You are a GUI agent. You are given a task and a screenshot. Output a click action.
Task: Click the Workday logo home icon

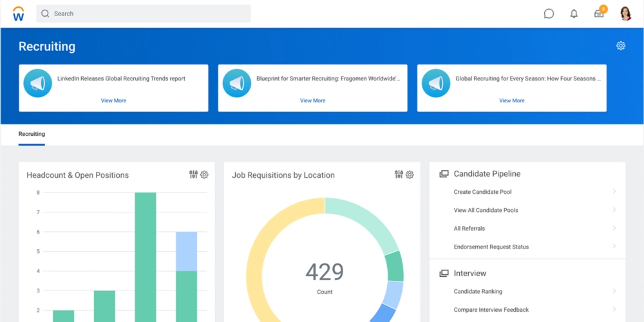pos(19,14)
